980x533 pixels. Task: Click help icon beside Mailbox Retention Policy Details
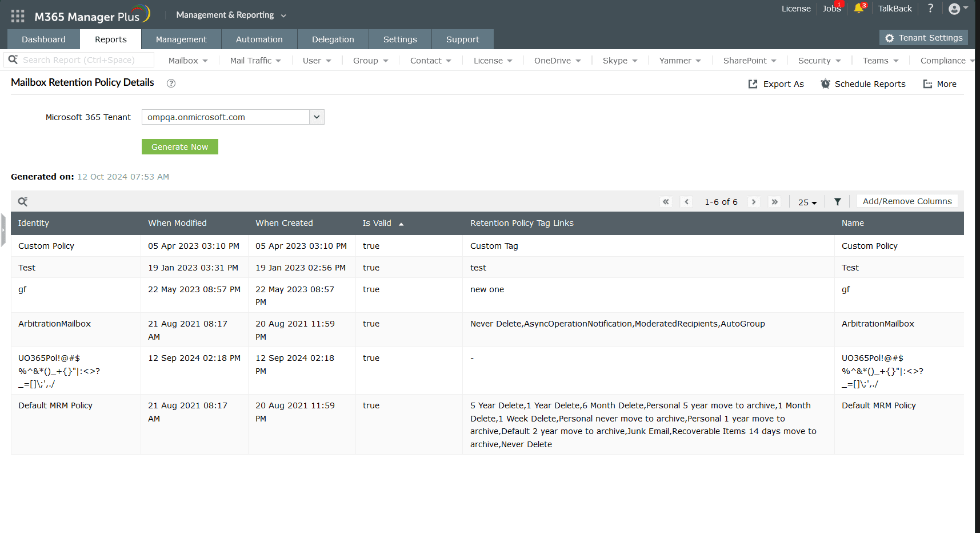170,83
